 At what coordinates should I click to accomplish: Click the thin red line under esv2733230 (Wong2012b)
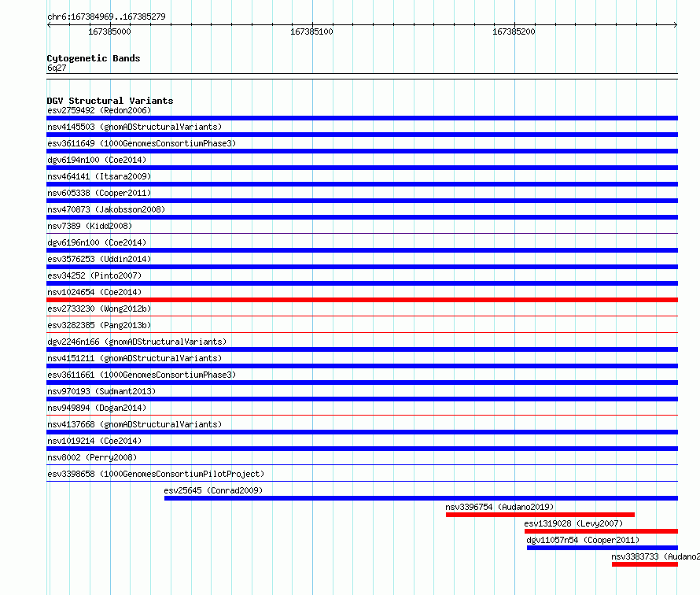(362, 316)
